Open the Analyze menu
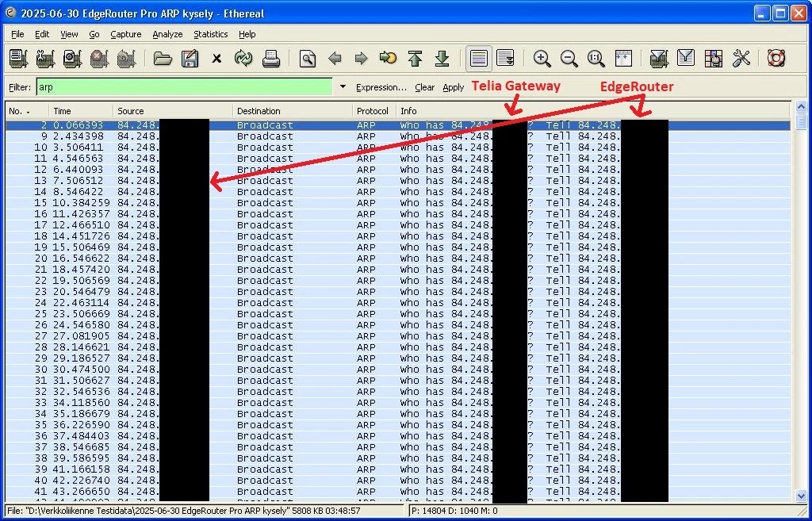Viewport: 812px width, 521px height. 167,34
